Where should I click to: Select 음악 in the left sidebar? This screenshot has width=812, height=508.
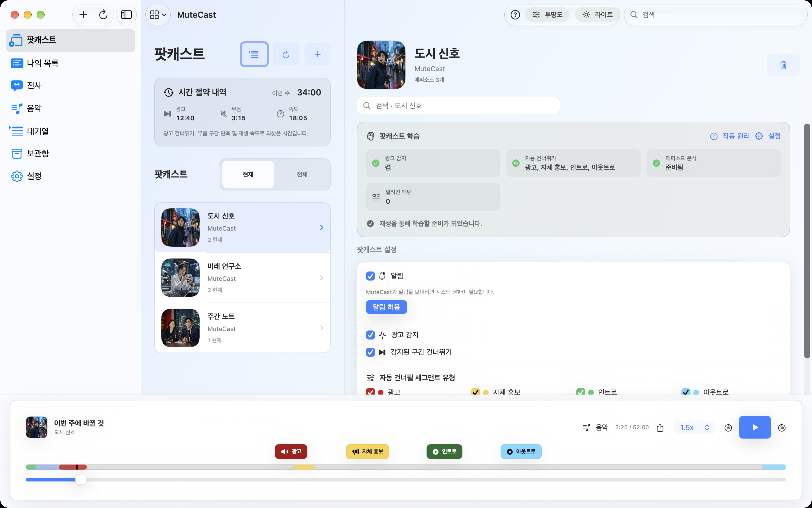70,108
